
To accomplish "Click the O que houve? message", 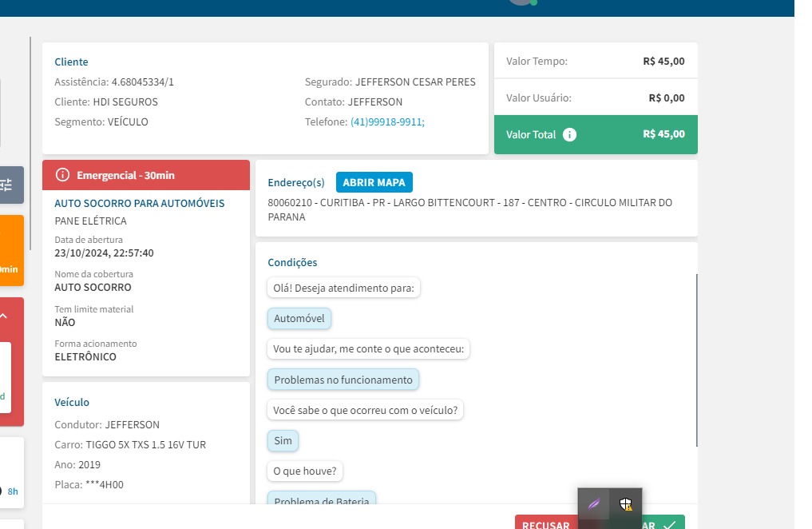I will [x=305, y=471].
